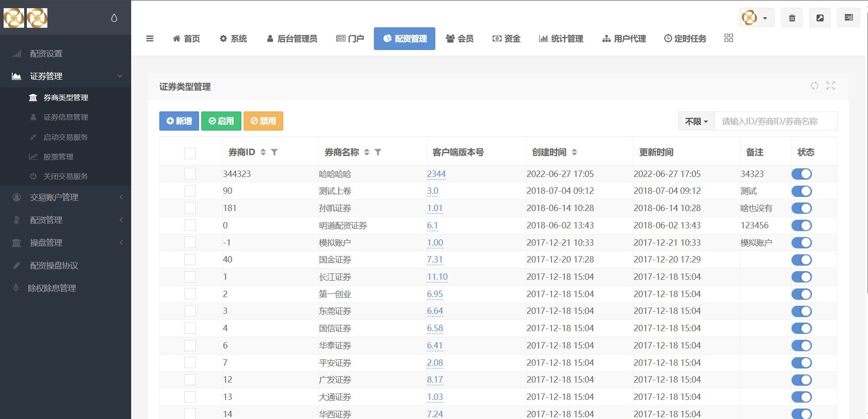The width and height of the screenshot is (868, 419).
Task: Click the version link 8.17 for 广发证券
Action: point(435,379)
